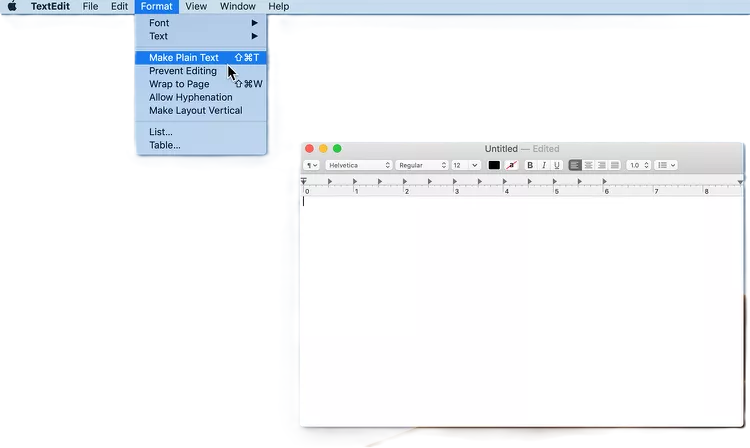Open the Edit menu
This screenshot has width=750, height=448.
(x=119, y=6)
